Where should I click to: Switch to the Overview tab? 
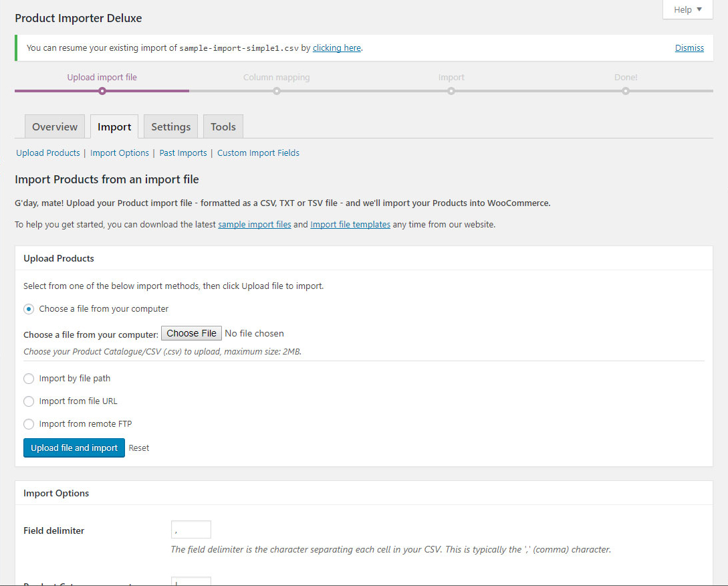click(55, 126)
